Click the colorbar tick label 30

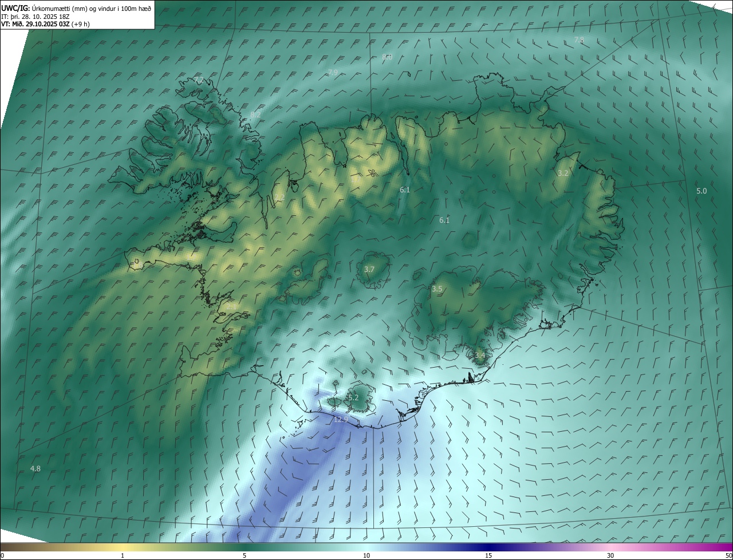(610, 555)
